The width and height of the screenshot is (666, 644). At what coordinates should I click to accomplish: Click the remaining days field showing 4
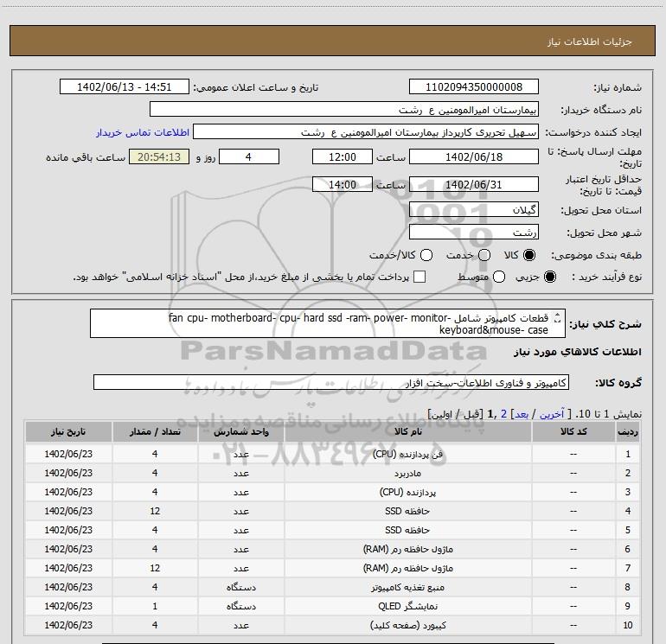pos(249,157)
